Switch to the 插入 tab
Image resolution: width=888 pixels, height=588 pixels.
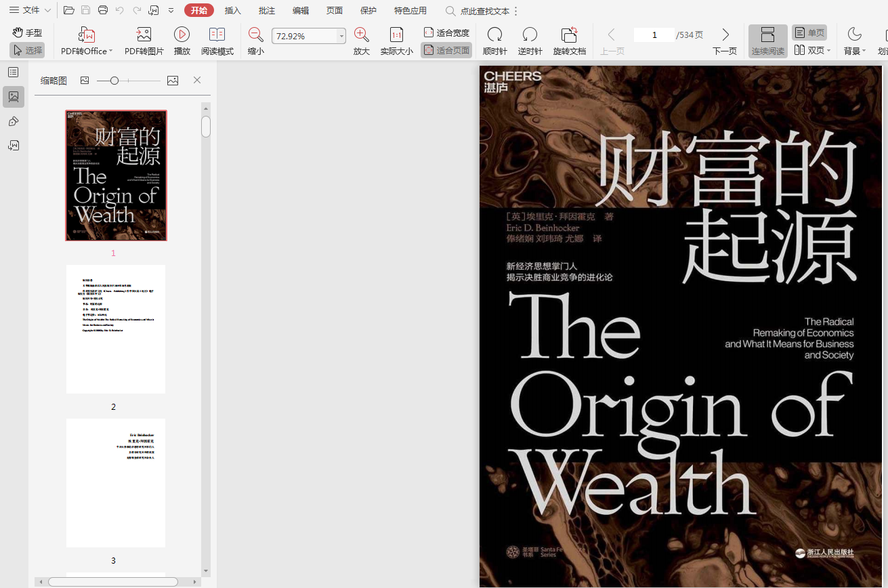pyautogui.click(x=233, y=10)
